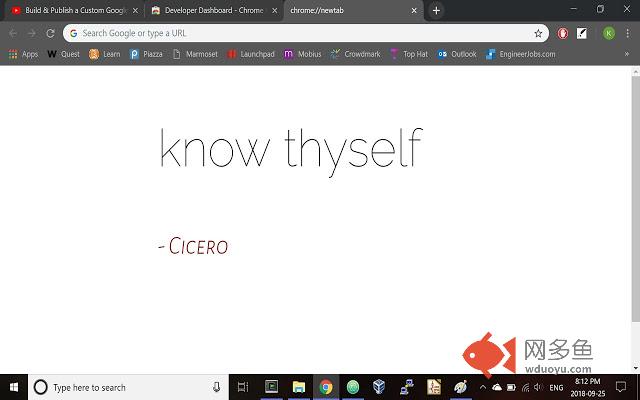Open the green terminal app in taskbar
640x400 pixels.
click(271, 387)
